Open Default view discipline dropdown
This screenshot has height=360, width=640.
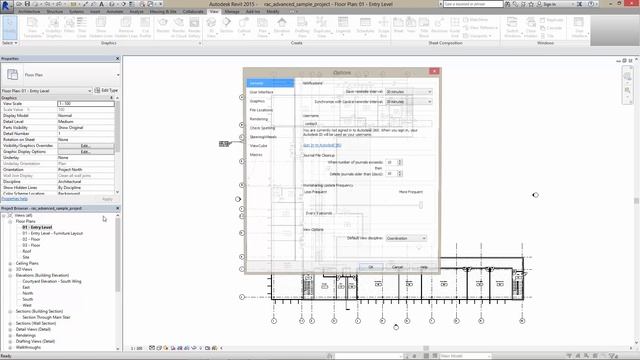(x=406, y=238)
